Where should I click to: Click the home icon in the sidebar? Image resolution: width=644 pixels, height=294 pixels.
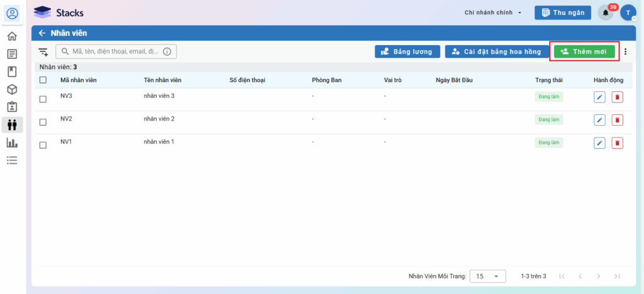pos(12,36)
